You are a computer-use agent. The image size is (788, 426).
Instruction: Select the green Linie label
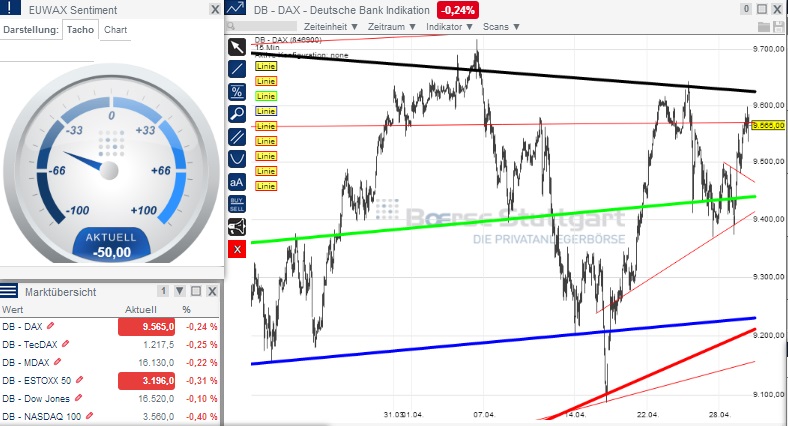pyautogui.click(x=266, y=96)
